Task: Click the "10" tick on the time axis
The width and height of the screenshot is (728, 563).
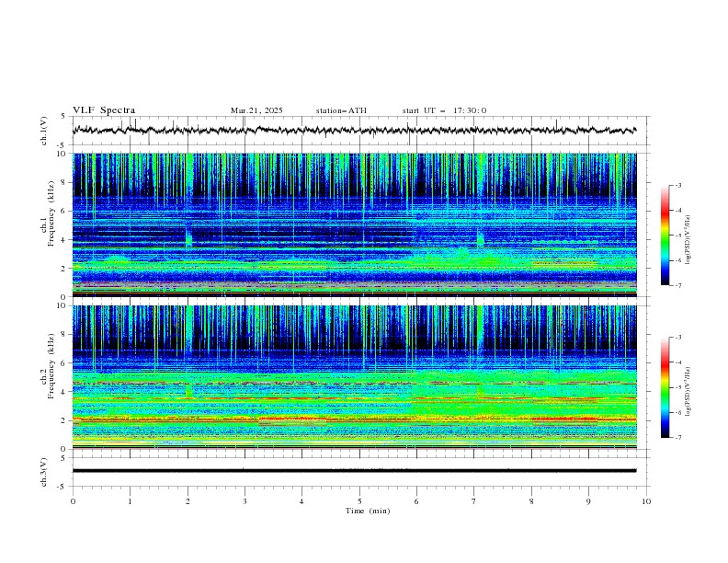Action: tap(646, 501)
